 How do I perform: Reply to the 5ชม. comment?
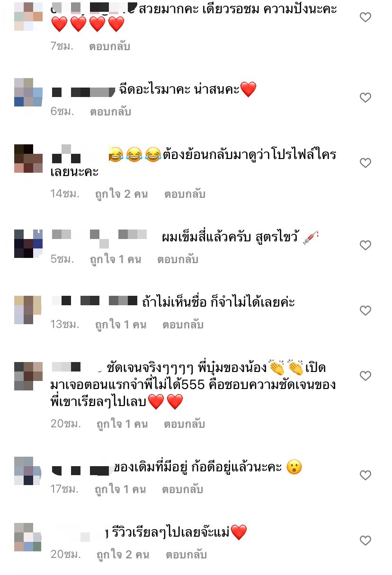178,259
